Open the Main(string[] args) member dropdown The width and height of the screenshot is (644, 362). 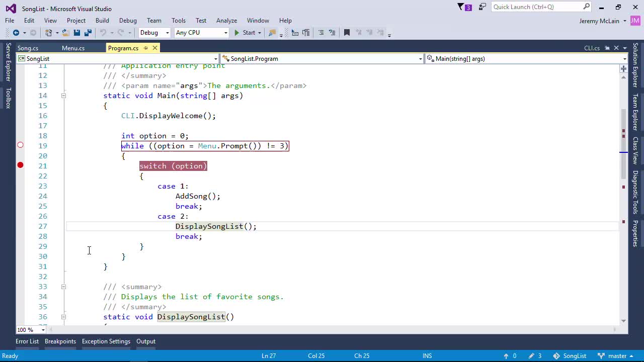click(526, 59)
